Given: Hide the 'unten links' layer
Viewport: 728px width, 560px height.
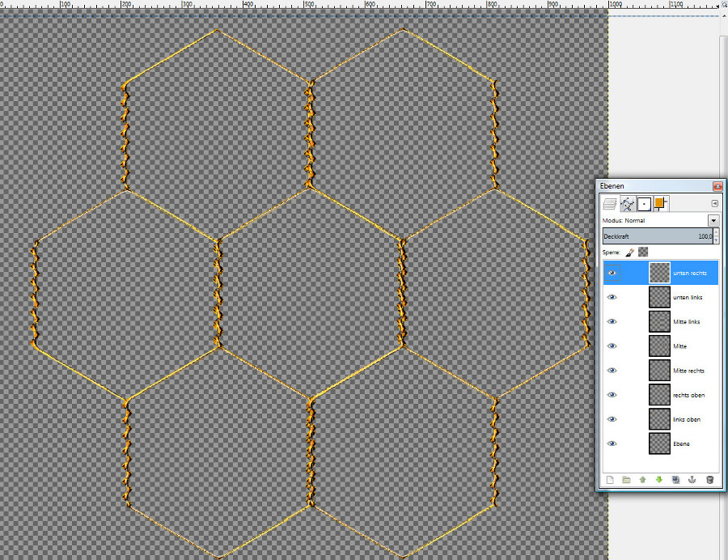Looking at the screenshot, I should [612, 297].
